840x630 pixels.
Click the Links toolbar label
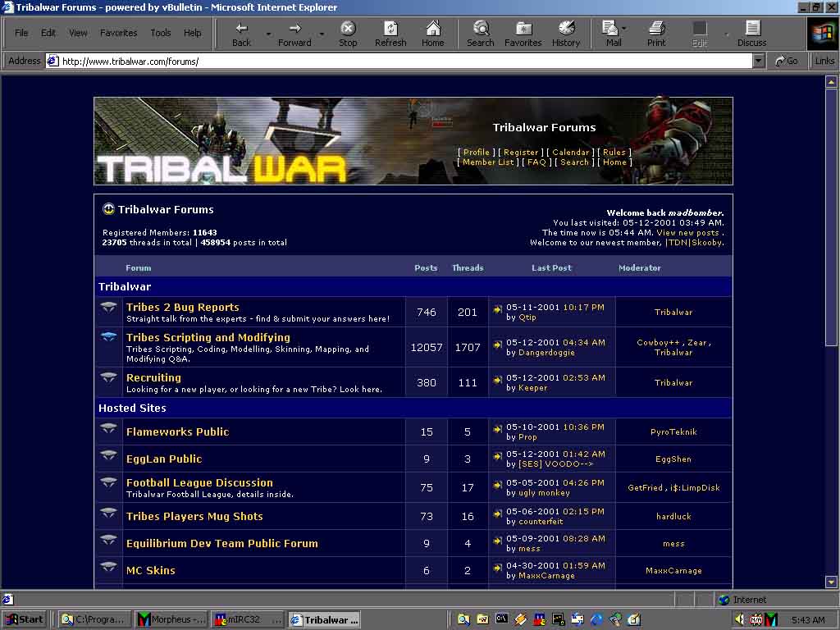824,61
